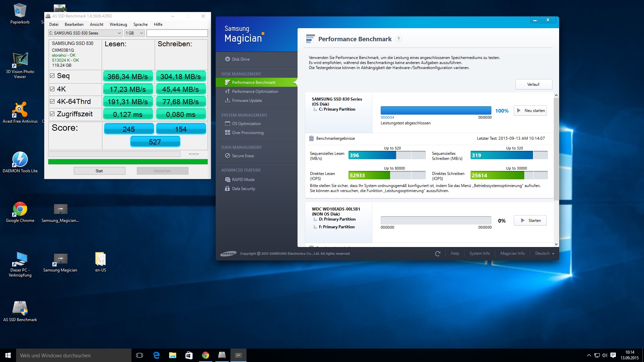Open the Bearbeiten menu
644x362 pixels.
(x=74, y=24)
